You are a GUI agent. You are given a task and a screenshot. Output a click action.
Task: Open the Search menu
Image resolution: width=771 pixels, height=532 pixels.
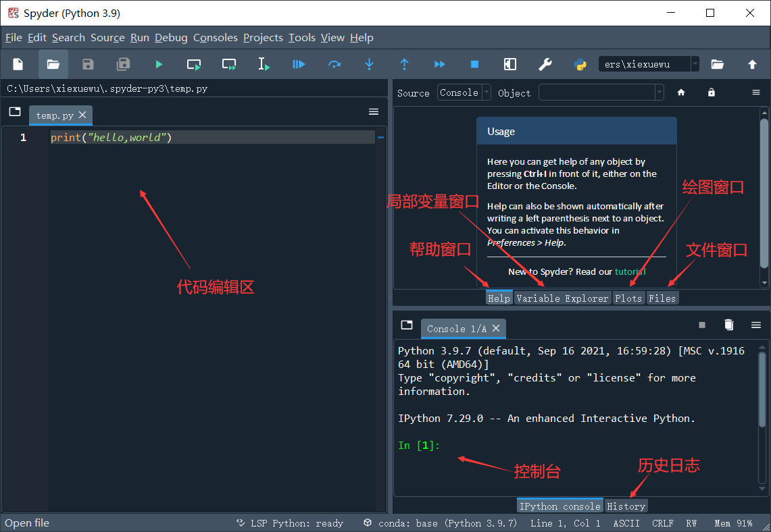[68, 38]
